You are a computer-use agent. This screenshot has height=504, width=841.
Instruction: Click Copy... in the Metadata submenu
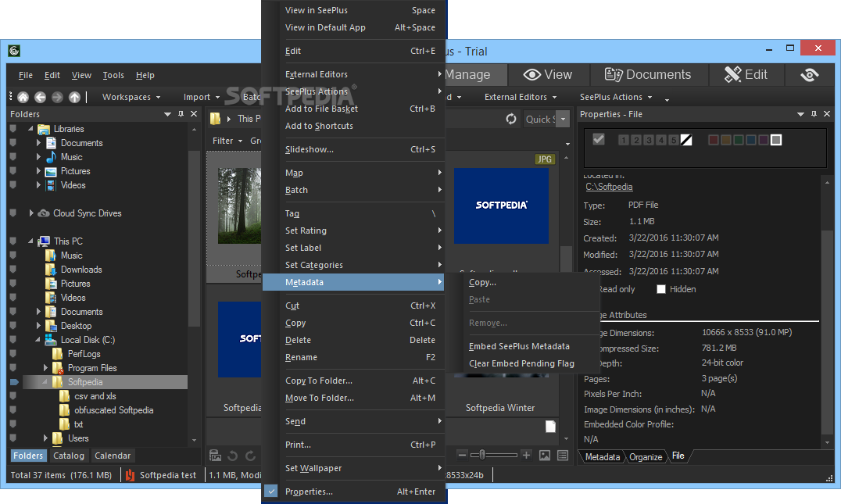point(482,282)
